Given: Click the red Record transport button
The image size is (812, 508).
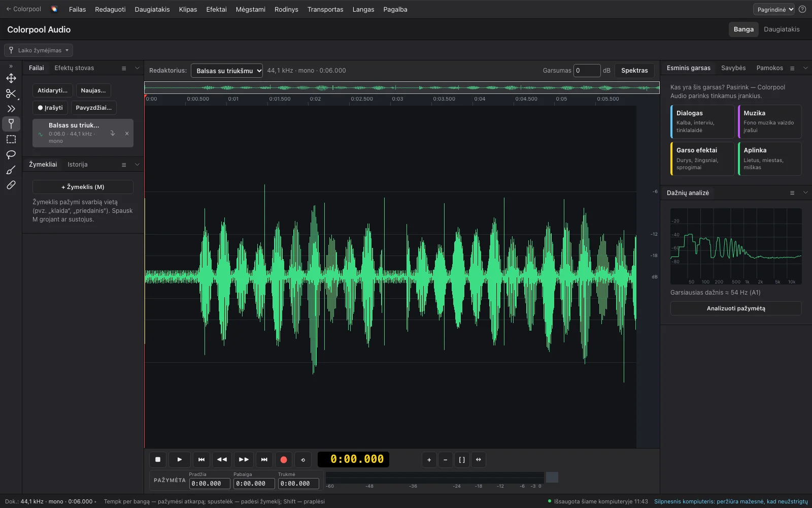Looking at the screenshot, I should [x=284, y=460].
